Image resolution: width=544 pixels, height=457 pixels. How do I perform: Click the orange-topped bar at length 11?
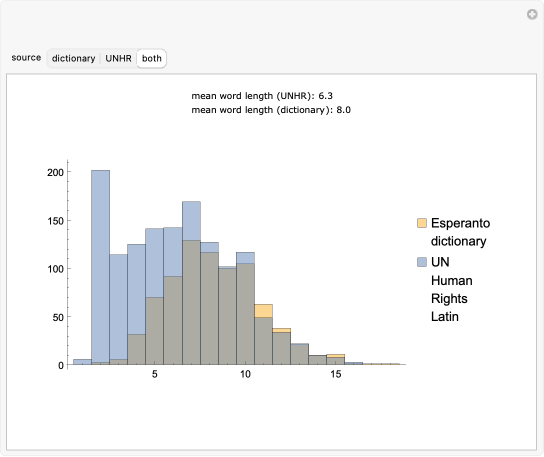coord(263,334)
